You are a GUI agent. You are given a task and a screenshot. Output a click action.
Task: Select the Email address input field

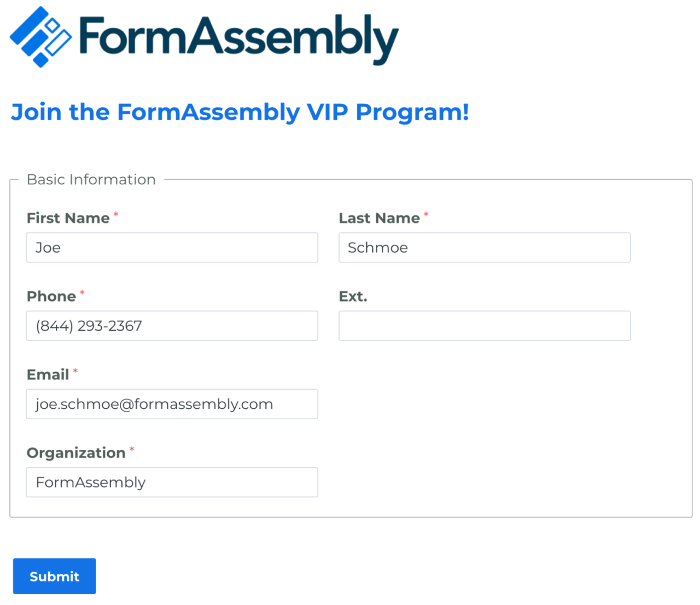[x=172, y=404]
